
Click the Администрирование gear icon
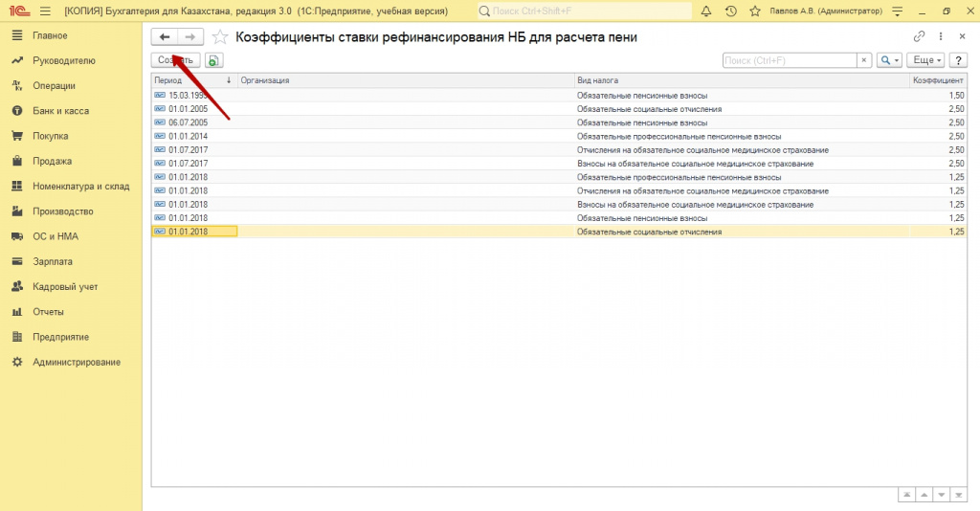tap(17, 362)
